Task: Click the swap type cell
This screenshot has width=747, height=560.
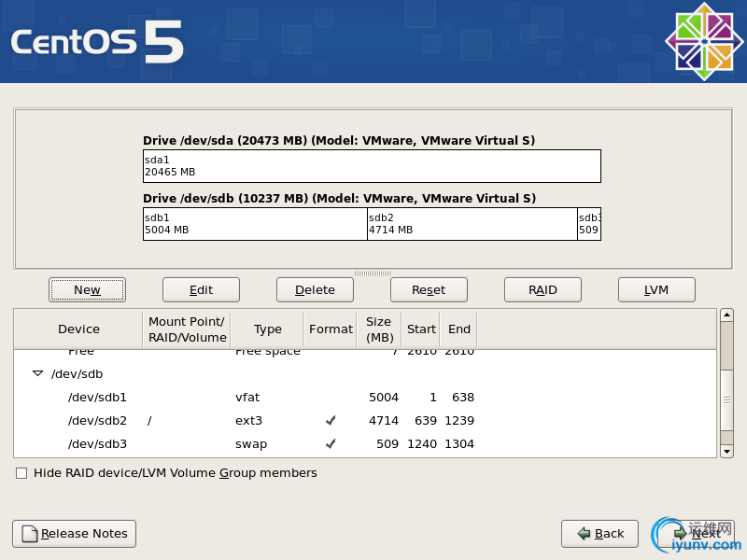Action: (251, 444)
